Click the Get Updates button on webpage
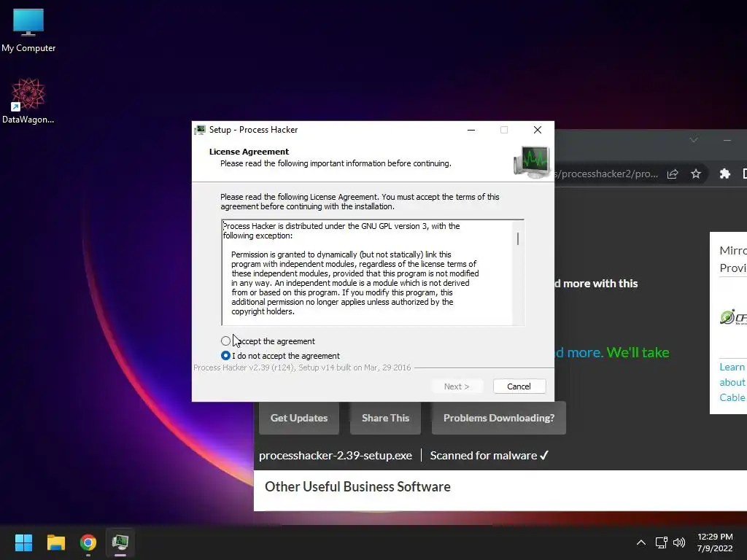The width and height of the screenshot is (747, 560). coord(298,418)
